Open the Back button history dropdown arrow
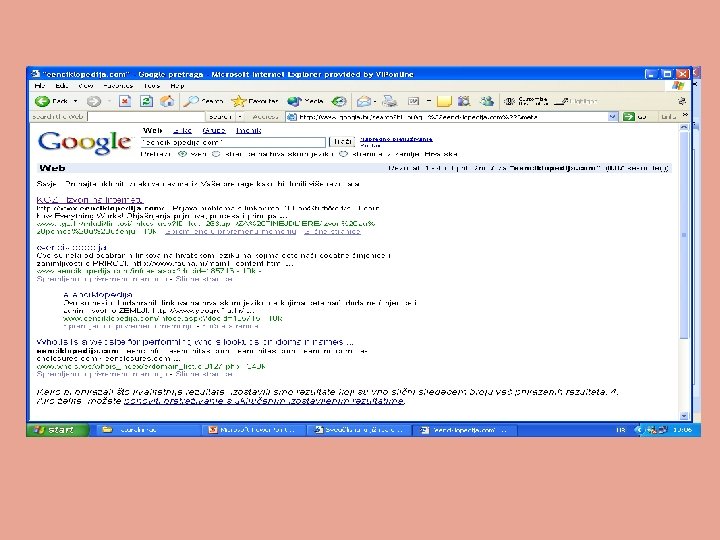Viewport: 720px width, 540px height. [75, 101]
